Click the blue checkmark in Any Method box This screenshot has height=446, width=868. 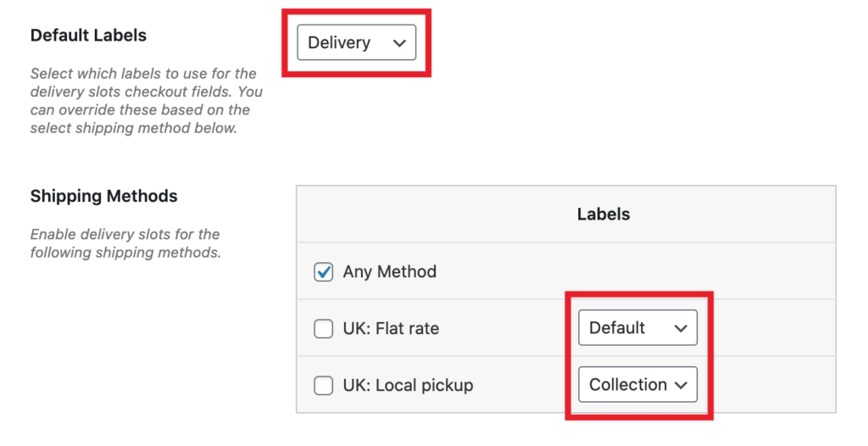(x=323, y=272)
